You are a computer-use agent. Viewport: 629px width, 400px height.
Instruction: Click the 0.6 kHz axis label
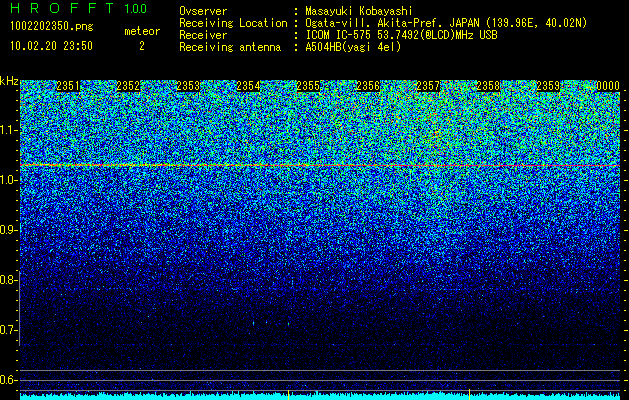(x=9, y=380)
